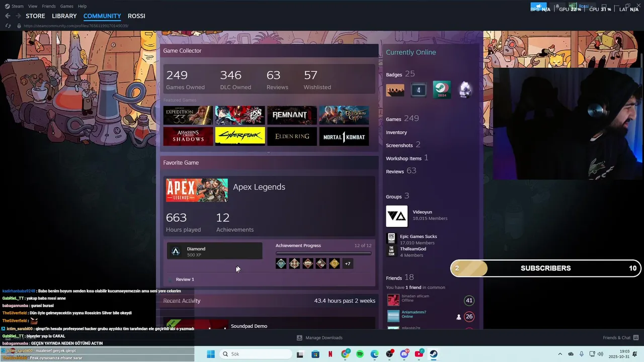This screenshot has width=644, height=362.
Task: Click the Diamond 500 XP badge
Action: pos(215,251)
